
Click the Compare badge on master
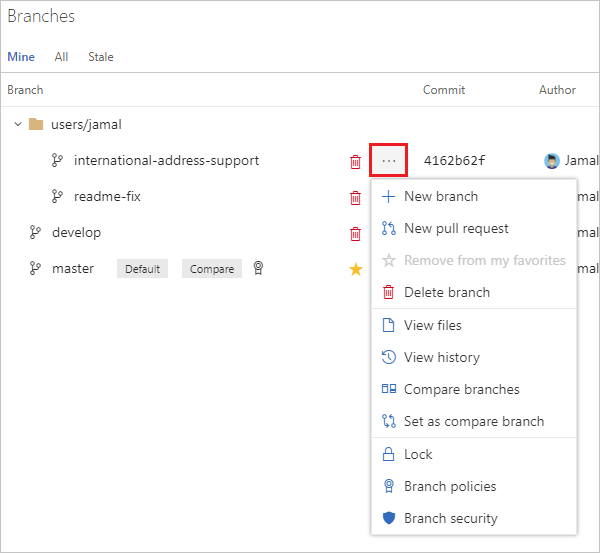tap(212, 269)
